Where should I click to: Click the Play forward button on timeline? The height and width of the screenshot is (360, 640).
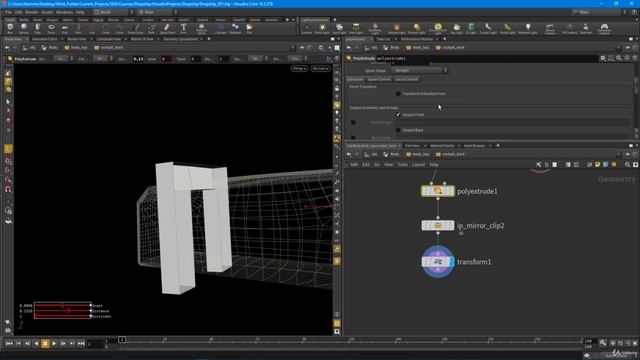54,344
